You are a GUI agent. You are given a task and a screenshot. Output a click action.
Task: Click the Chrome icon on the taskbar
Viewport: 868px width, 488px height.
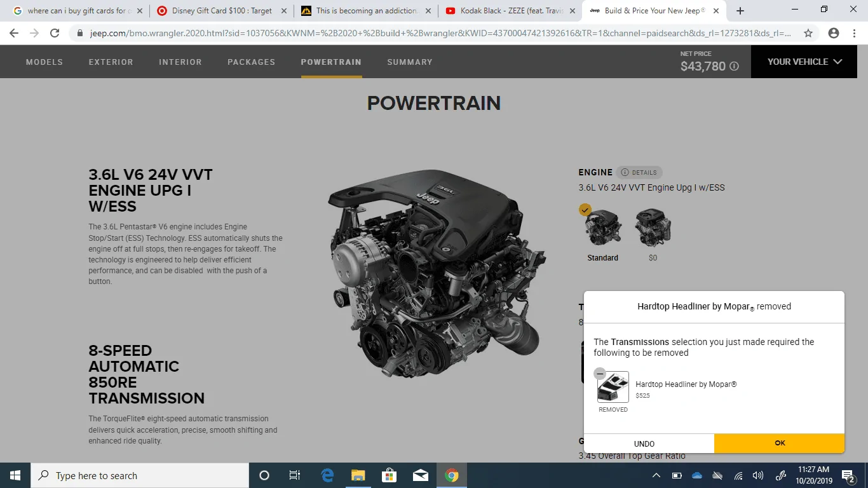tap(452, 475)
